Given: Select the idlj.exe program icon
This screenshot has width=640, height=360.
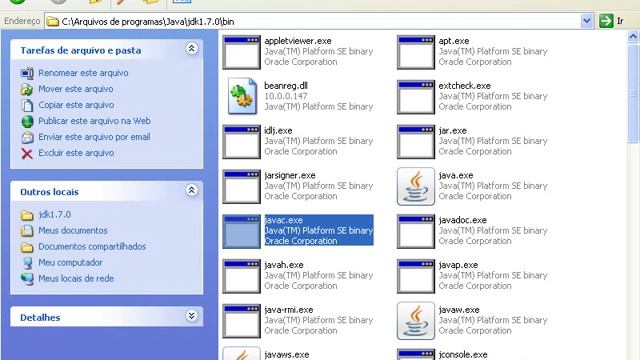Looking at the screenshot, I should coord(241,142).
